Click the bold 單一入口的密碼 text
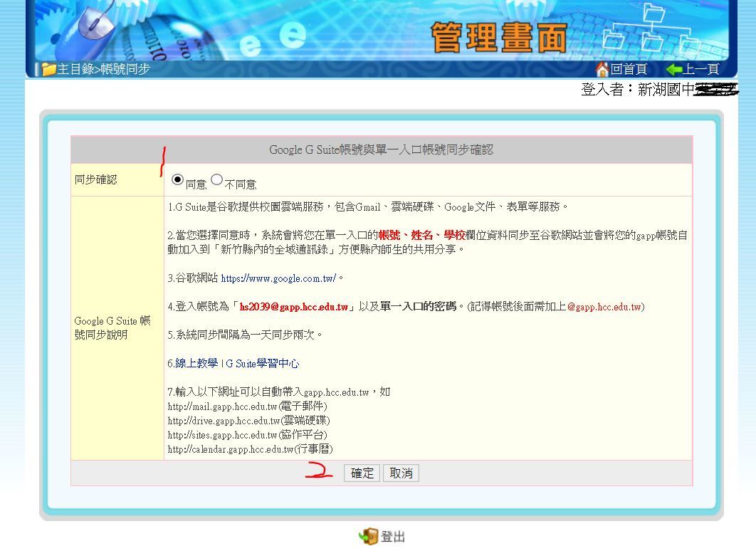 click(x=418, y=307)
